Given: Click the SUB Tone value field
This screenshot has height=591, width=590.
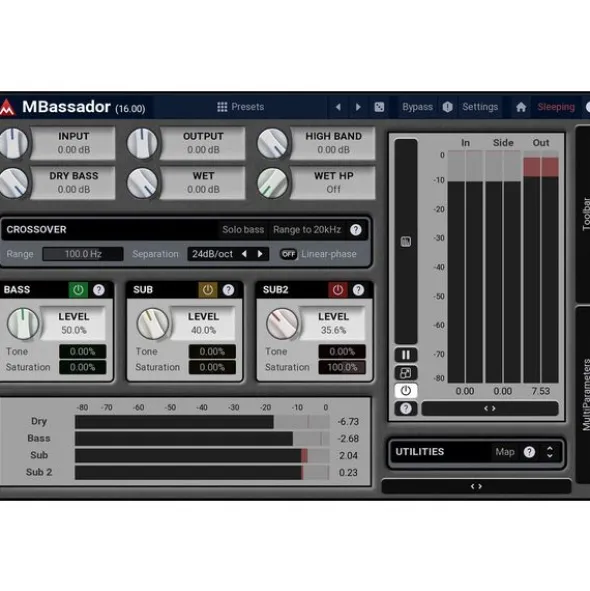Looking at the screenshot, I should point(212,352).
